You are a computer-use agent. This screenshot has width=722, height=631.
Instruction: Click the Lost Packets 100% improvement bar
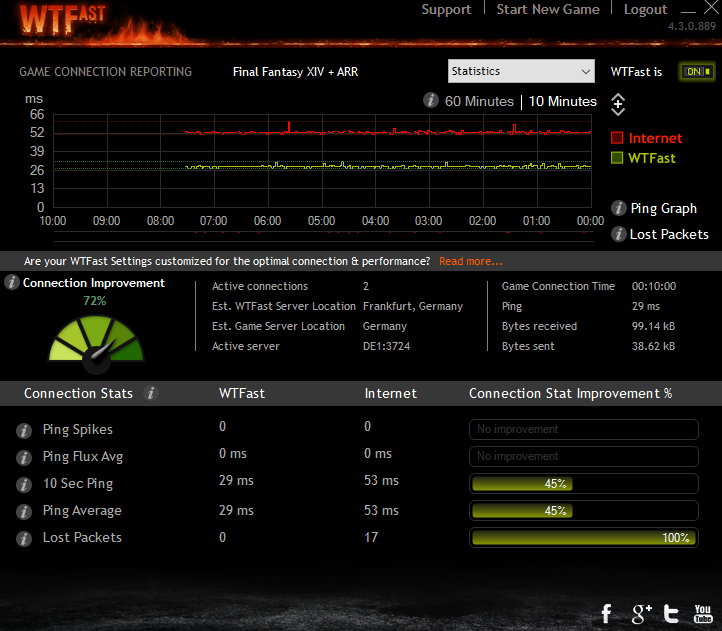click(x=583, y=538)
